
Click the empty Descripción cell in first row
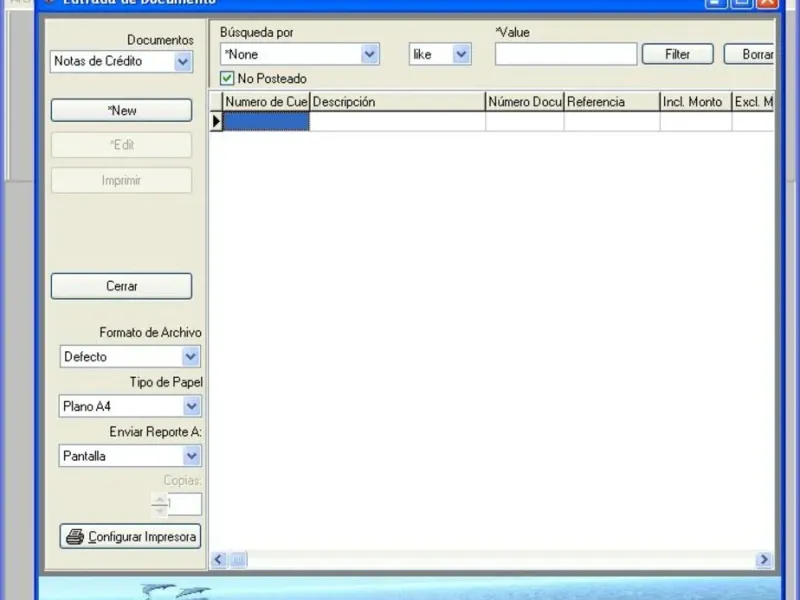point(397,121)
